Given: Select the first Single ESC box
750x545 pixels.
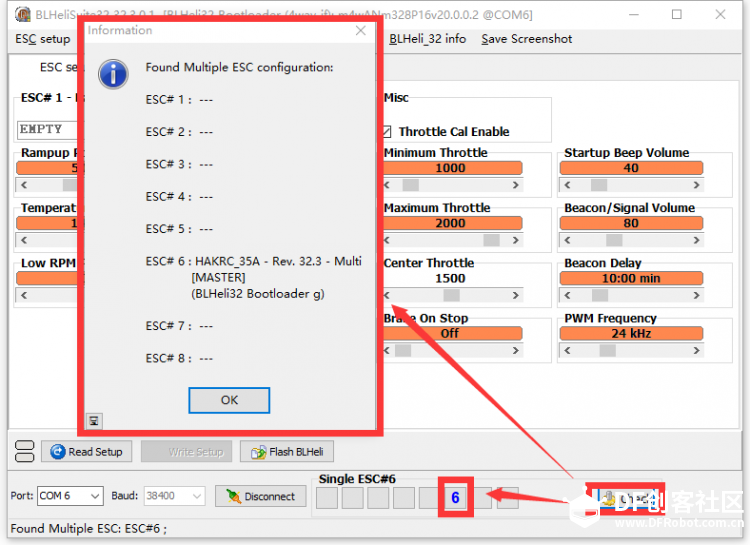Looking at the screenshot, I should coord(327,498).
